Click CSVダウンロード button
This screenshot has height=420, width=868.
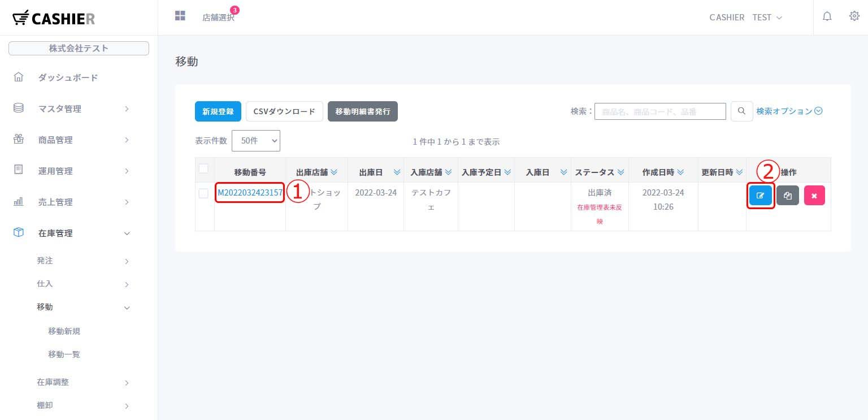tap(284, 111)
